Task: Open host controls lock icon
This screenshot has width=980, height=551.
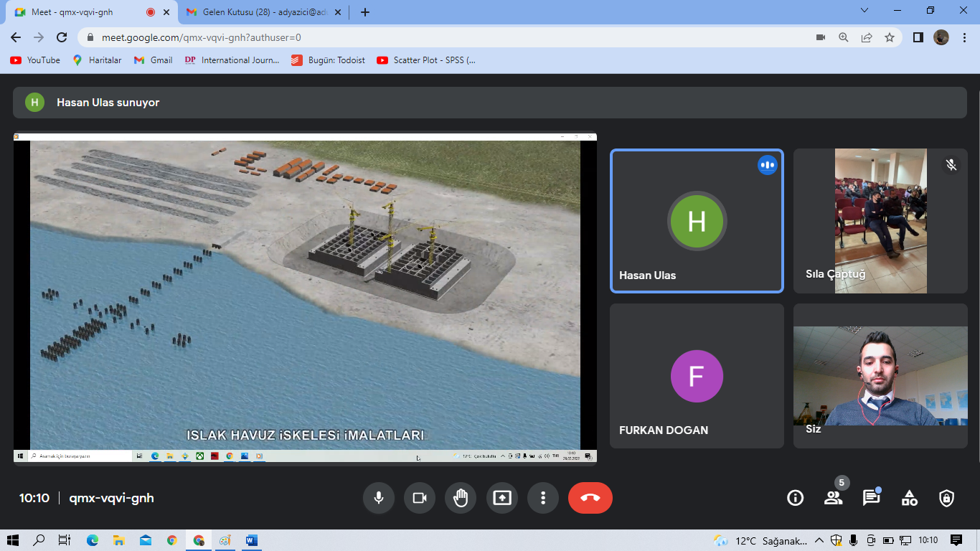Action: coord(947,498)
